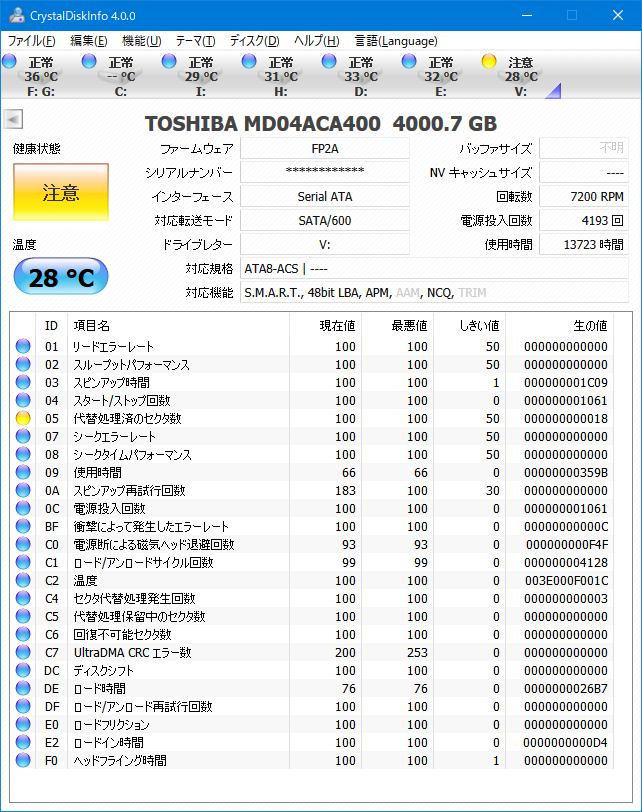Click the しきい値 column header
Viewport: 642px width, 812px height.
[x=469, y=325]
